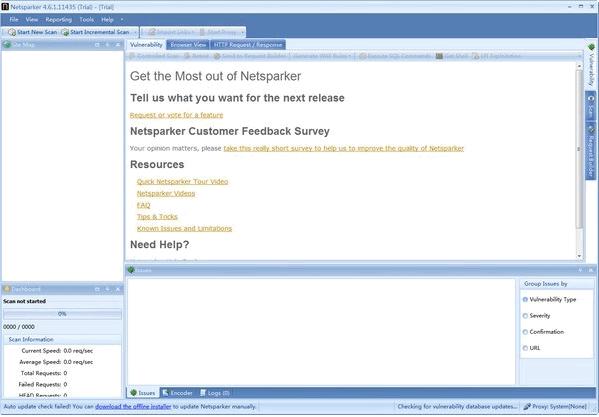This screenshot has width=599, height=417.
Task: Click the Execute SQL Commands toolbar icon
Action: tap(363, 56)
